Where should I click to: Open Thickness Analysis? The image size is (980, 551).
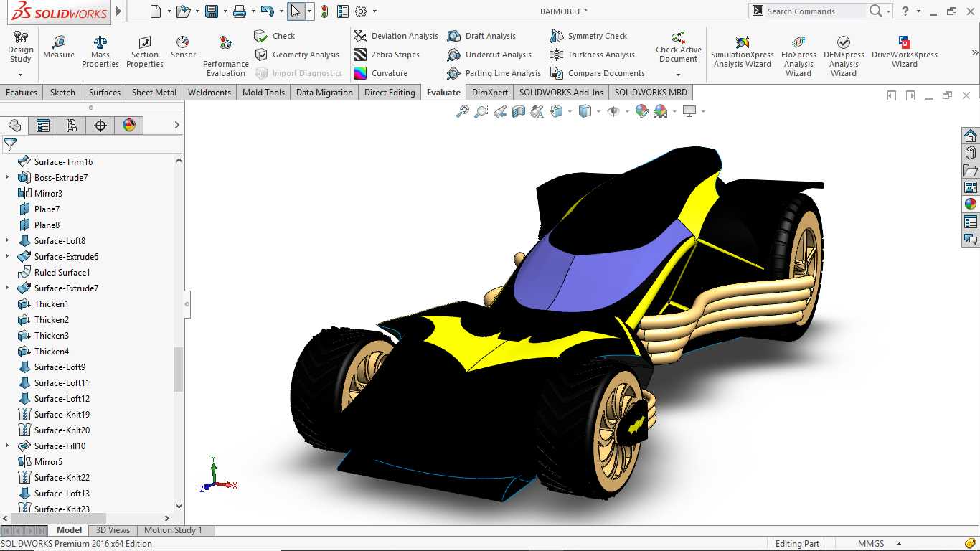592,55
